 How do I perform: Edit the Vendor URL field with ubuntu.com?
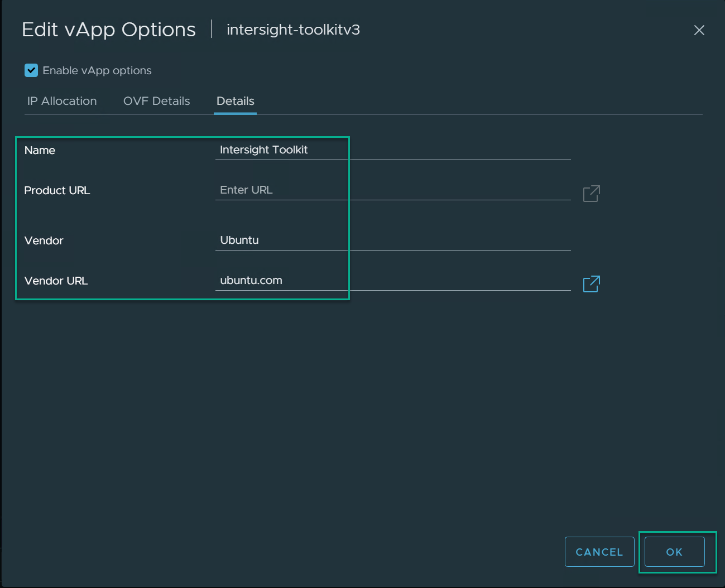pos(392,281)
